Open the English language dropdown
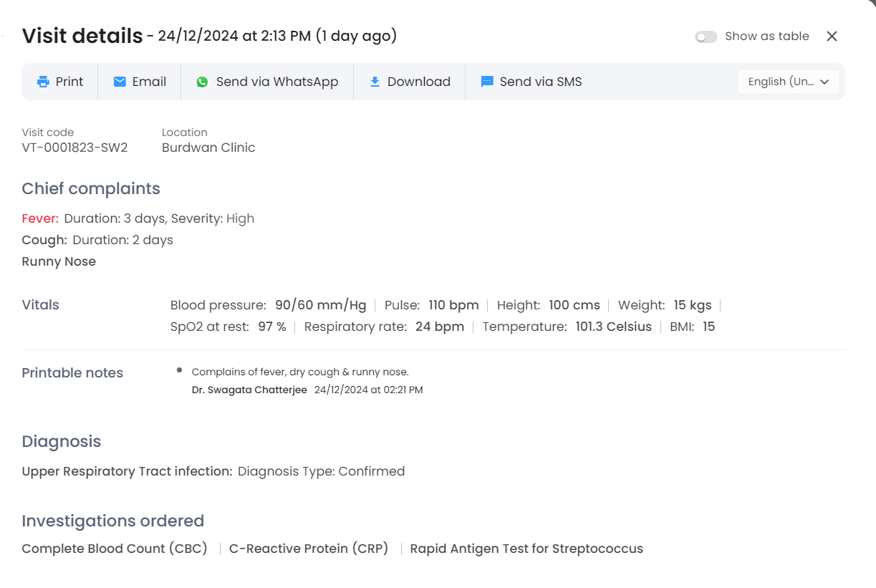Screen dimensions: 876x588 click(781, 82)
